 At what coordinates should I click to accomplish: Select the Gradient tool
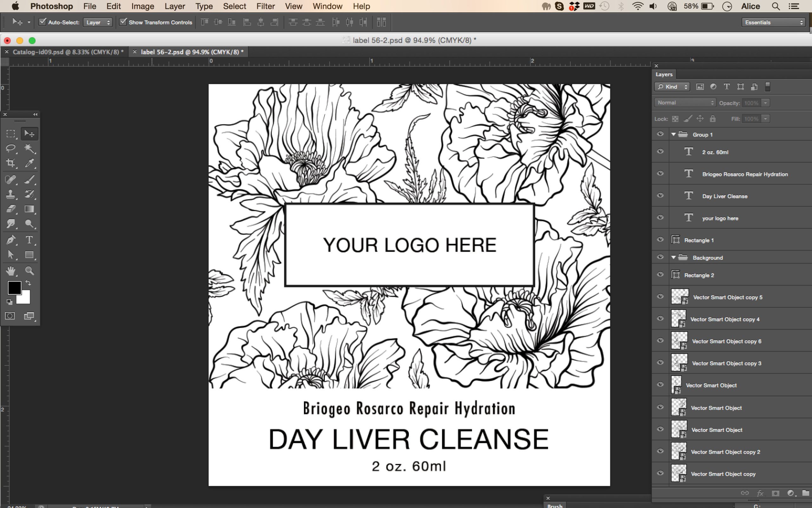coord(29,209)
